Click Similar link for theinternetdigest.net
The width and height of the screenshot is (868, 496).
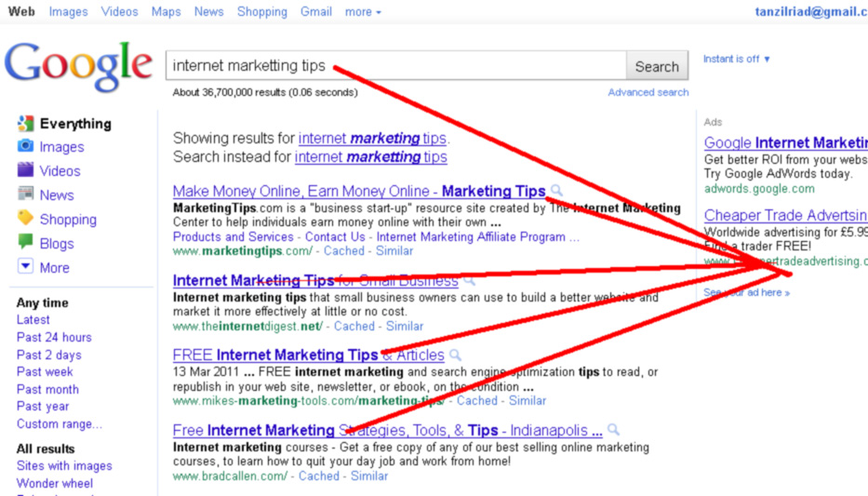[x=404, y=326]
